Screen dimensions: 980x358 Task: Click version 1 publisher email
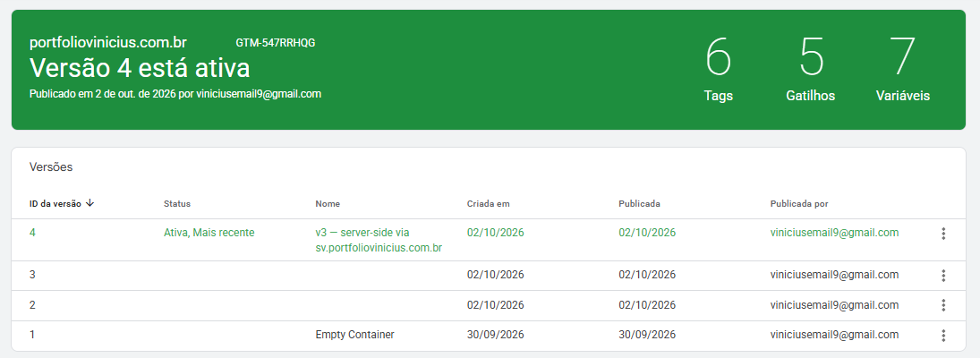(x=834, y=334)
